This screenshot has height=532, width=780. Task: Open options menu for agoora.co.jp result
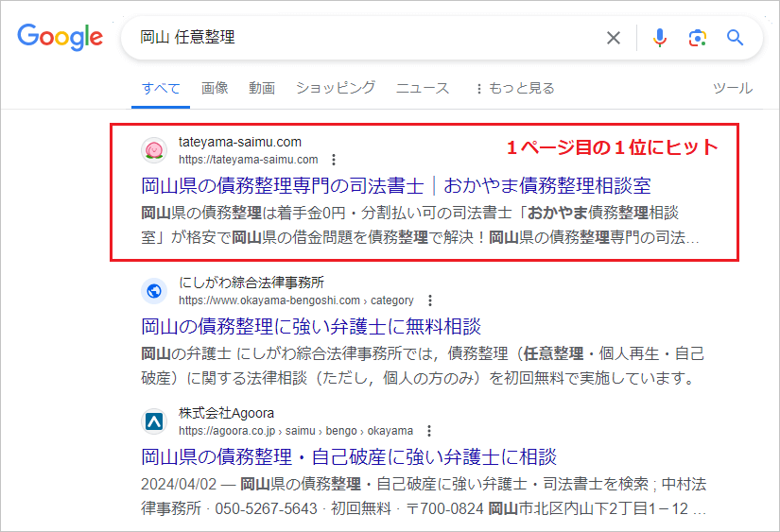click(429, 431)
